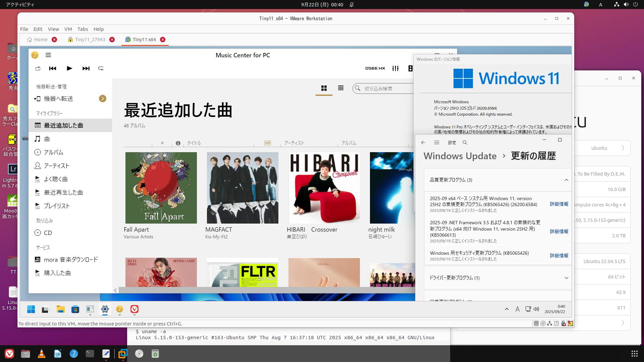Toggle shuffle playback icon

[38, 68]
